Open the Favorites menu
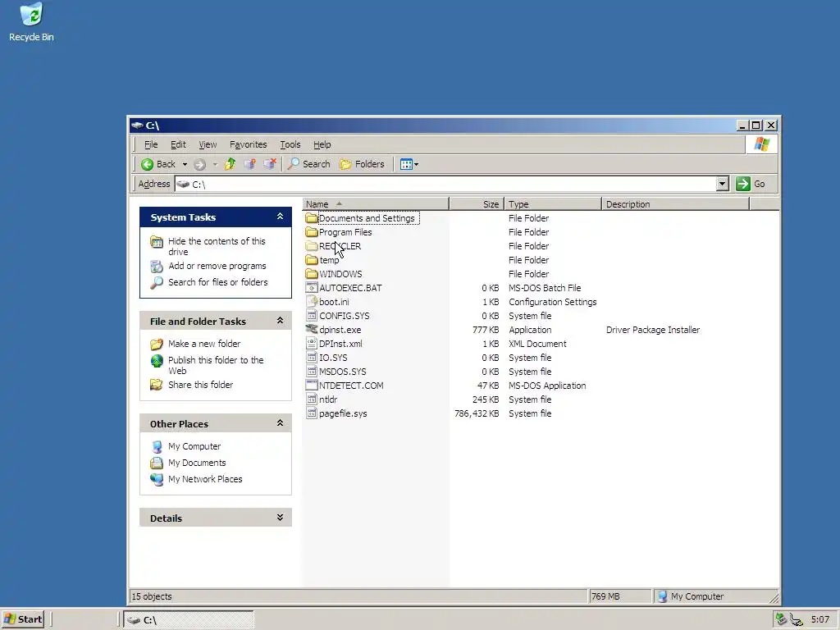Viewport: 840px width, 630px height. tap(248, 144)
